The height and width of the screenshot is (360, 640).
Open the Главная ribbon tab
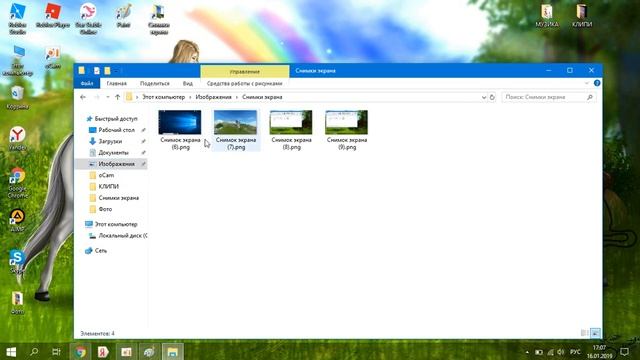click(x=116, y=83)
